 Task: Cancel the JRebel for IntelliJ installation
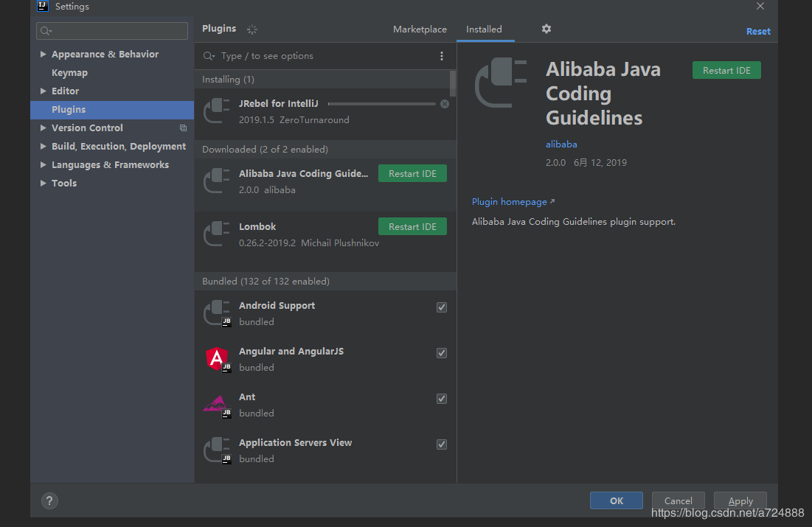[444, 104]
